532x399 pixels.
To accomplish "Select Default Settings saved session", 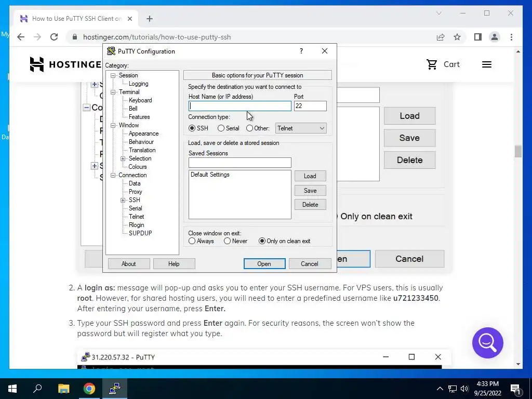I will [x=210, y=175].
